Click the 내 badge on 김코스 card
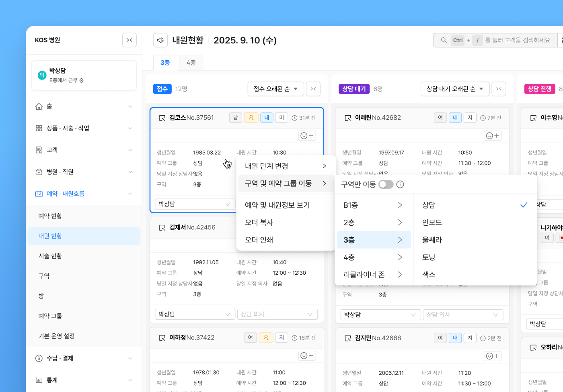This screenshot has height=392, width=563. [x=267, y=118]
